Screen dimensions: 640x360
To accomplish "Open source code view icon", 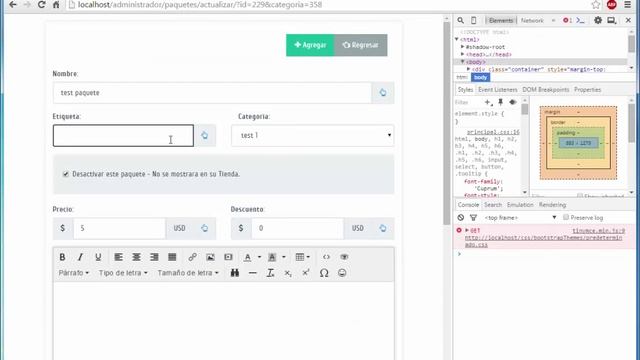I will coord(326,257).
